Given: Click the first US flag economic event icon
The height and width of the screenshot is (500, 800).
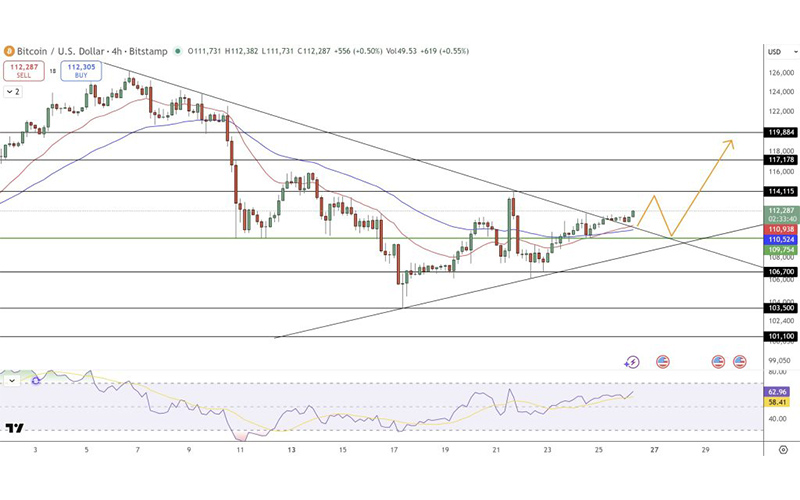Looking at the screenshot, I should (x=662, y=361).
